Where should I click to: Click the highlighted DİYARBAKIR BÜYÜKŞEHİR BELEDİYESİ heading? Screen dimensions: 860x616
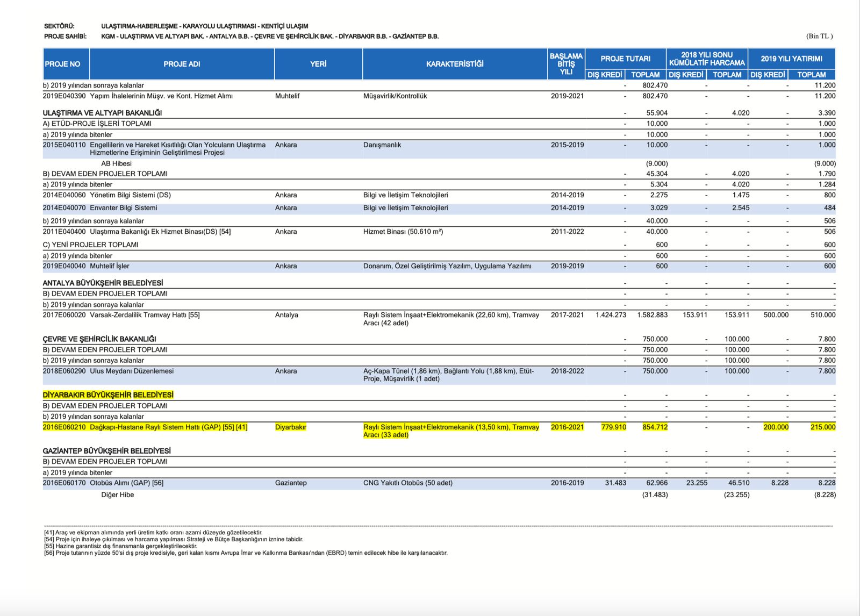tap(108, 395)
